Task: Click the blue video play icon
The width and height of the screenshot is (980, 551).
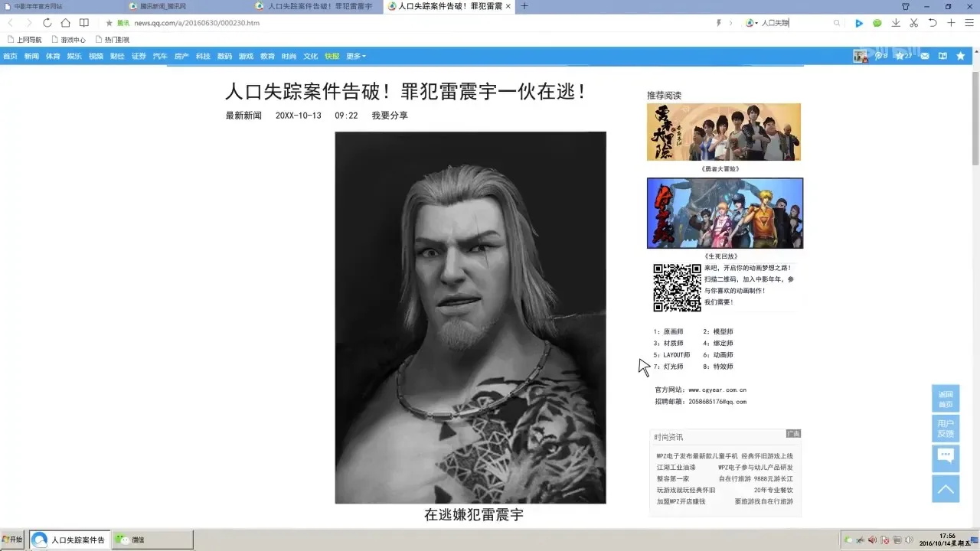Action: tap(859, 23)
